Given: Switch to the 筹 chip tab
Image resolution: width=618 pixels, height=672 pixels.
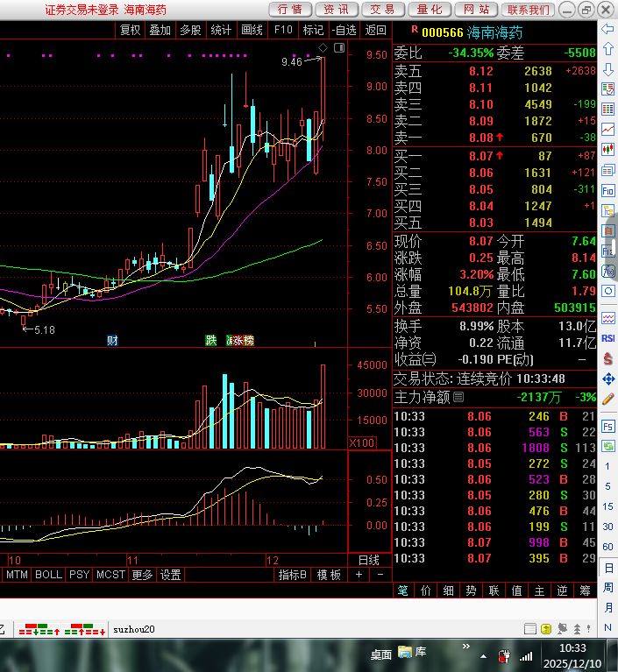Looking at the screenshot, I should (585, 591).
